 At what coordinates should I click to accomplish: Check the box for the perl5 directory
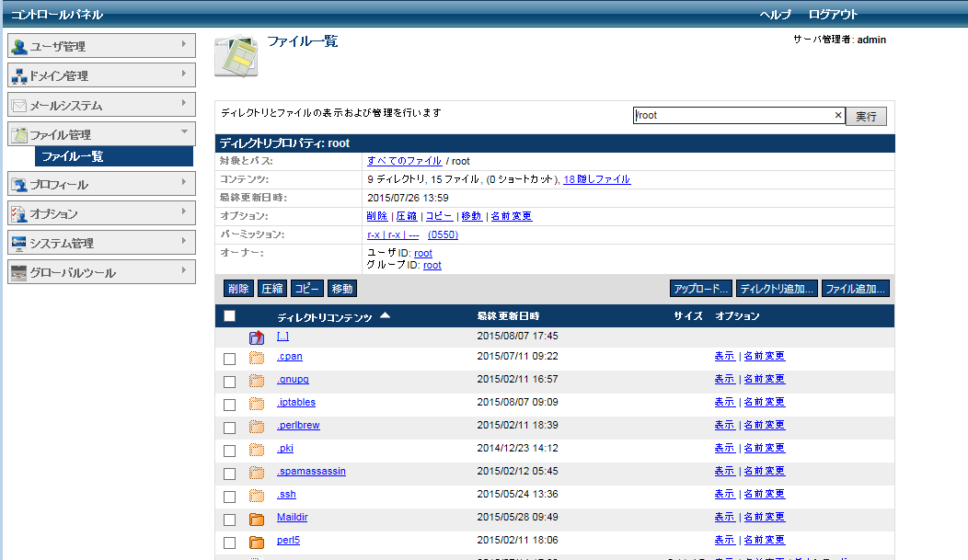pyautogui.click(x=230, y=543)
